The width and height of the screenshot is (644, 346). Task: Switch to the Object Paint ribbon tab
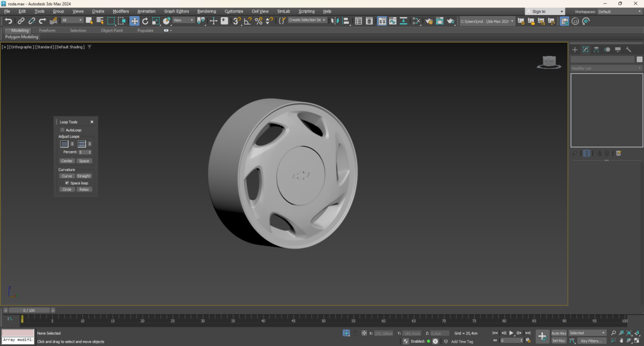coord(112,30)
